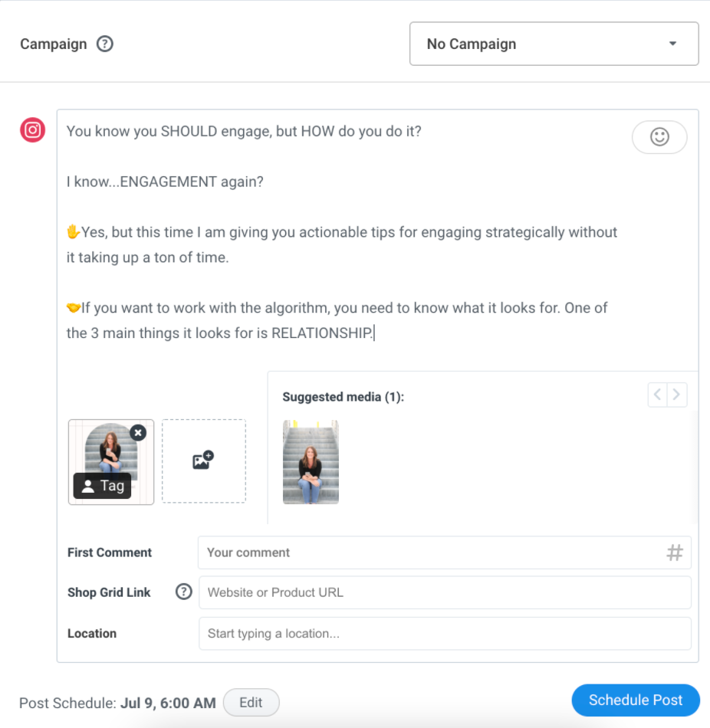Viewport: 710px width, 728px height.
Task: Click the Website or Product URL field
Action: pyautogui.click(x=445, y=592)
